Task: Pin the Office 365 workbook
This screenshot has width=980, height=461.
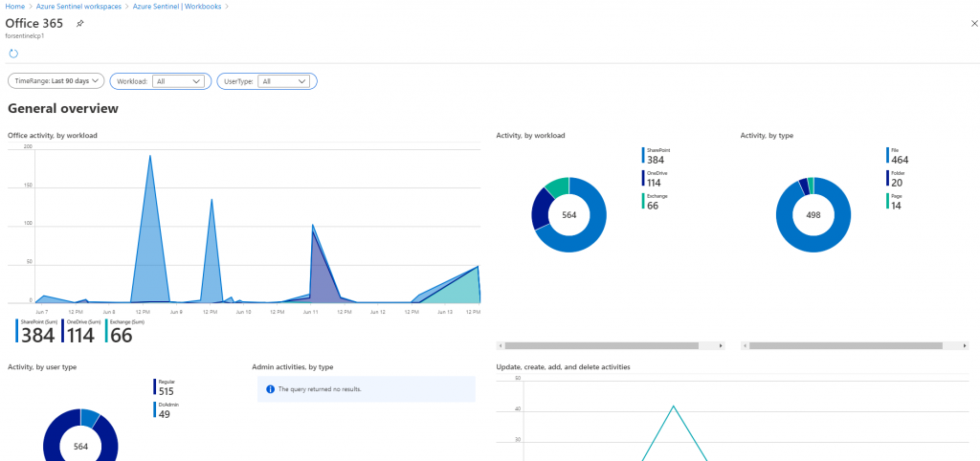Action: [79, 24]
